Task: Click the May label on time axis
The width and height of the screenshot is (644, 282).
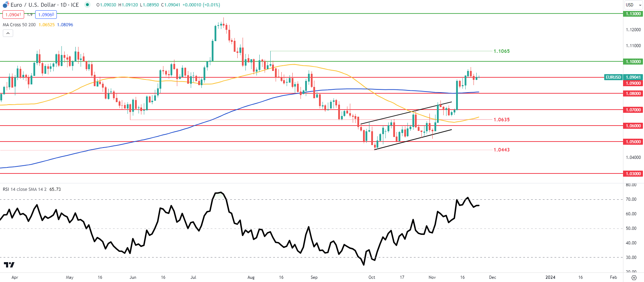Action: point(70,277)
